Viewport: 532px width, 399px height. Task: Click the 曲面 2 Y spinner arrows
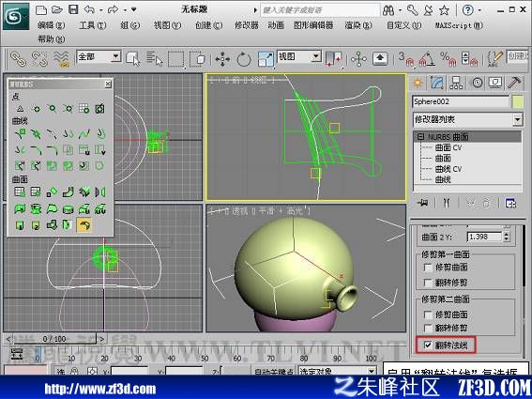tap(507, 237)
